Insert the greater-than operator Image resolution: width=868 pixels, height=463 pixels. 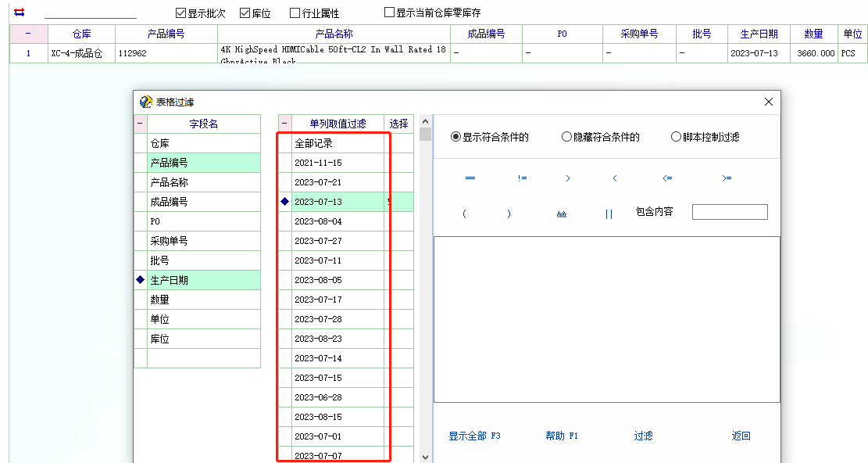(568, 178)
